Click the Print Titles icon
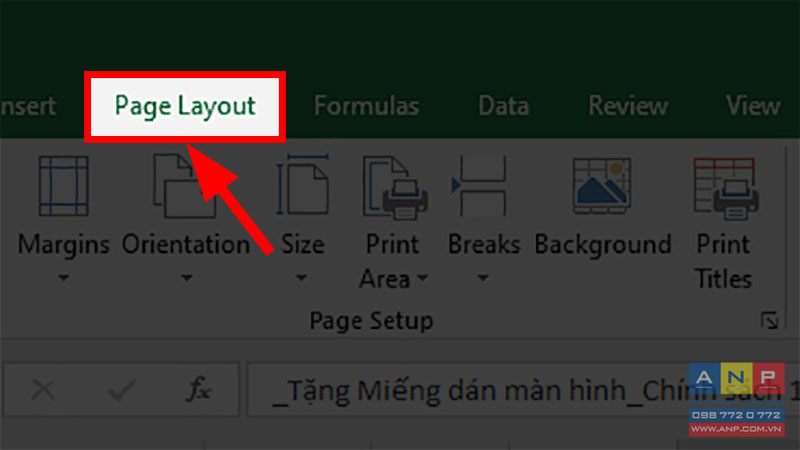 click(725, 188)
